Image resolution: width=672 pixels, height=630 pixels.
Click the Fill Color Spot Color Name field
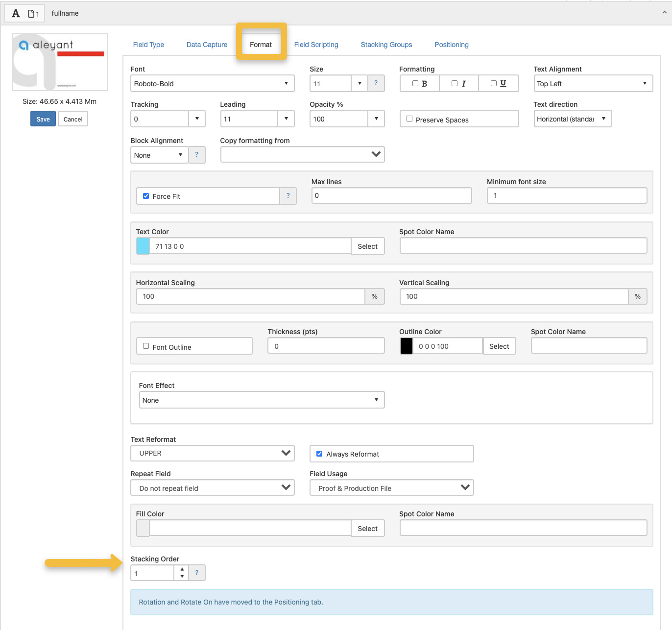[524, 528]
